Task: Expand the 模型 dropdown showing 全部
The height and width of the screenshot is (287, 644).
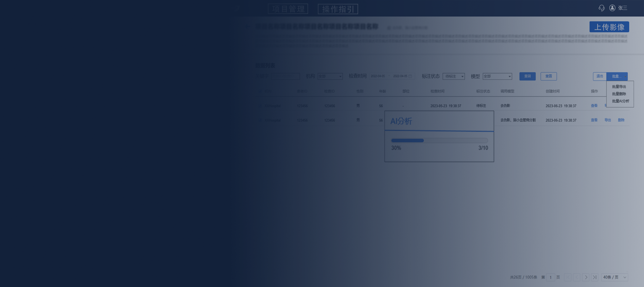Action: point(497,76)
